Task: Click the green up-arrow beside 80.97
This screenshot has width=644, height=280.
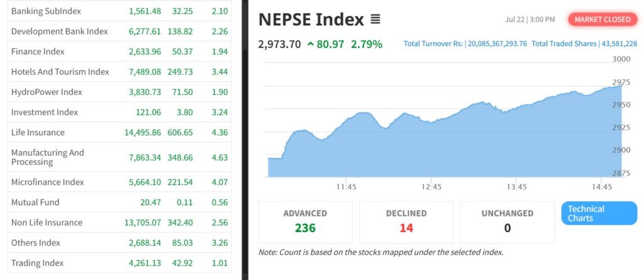Action: pos(311,44)
